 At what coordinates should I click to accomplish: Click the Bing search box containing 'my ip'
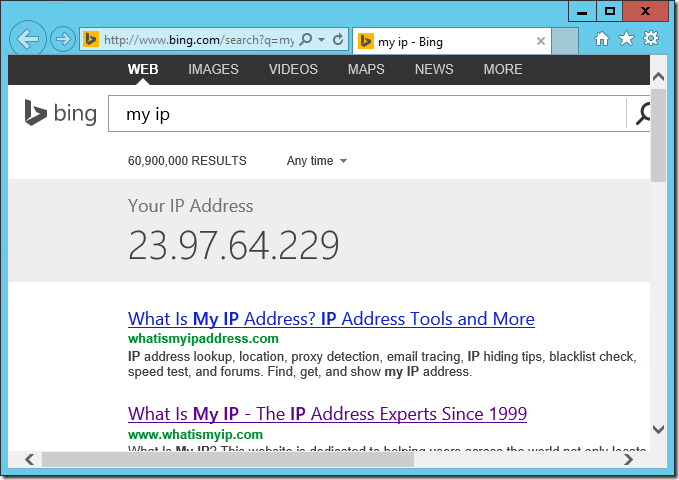tap(367, 114)
